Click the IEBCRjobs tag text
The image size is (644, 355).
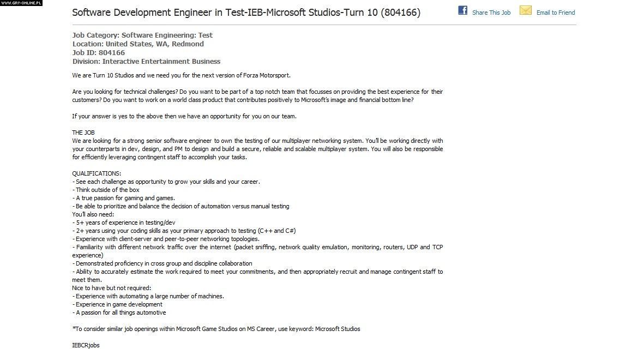click(x=86, y=345)
